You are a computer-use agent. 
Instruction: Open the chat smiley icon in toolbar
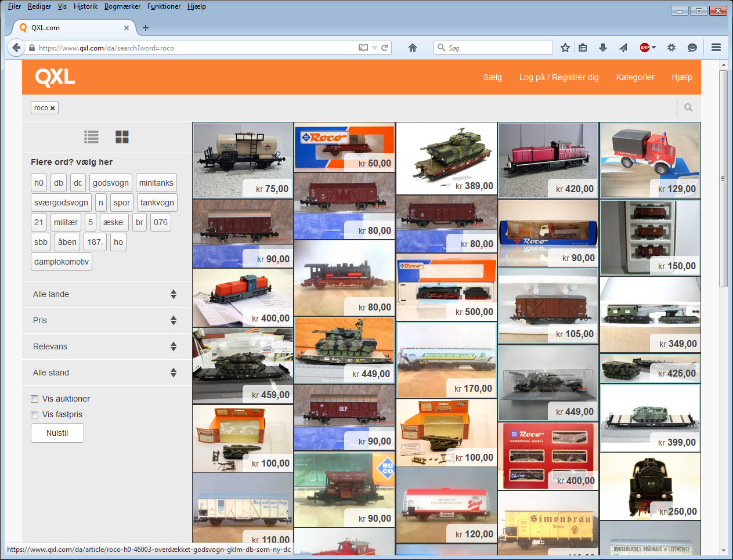[692, 48]
